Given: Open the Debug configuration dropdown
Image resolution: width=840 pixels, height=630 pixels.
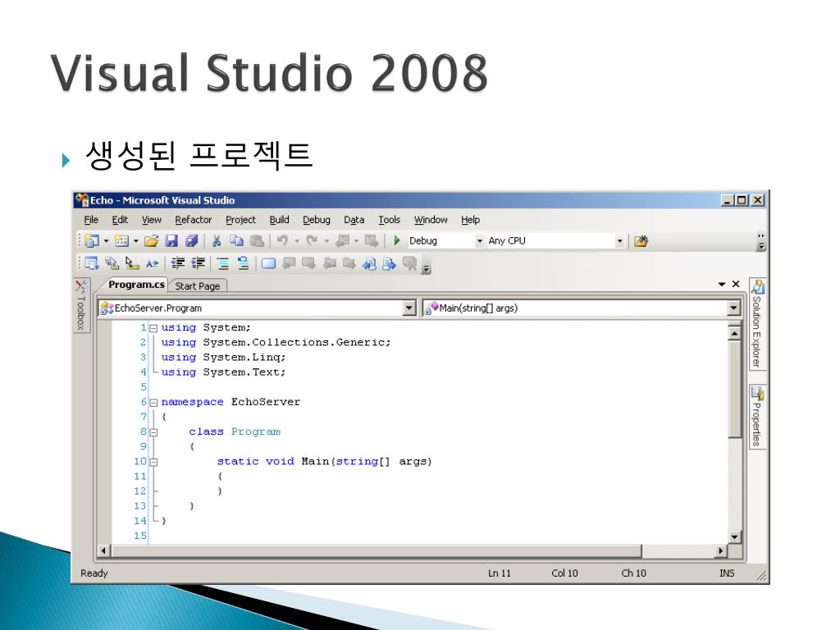Looking at the screenshot, I should click(x=479, y=241).
